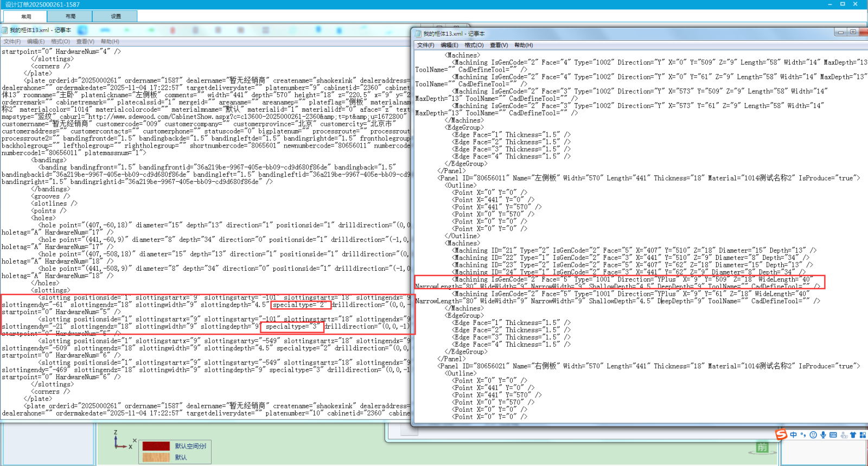Switch to the 设置 tab

(116, 16)
